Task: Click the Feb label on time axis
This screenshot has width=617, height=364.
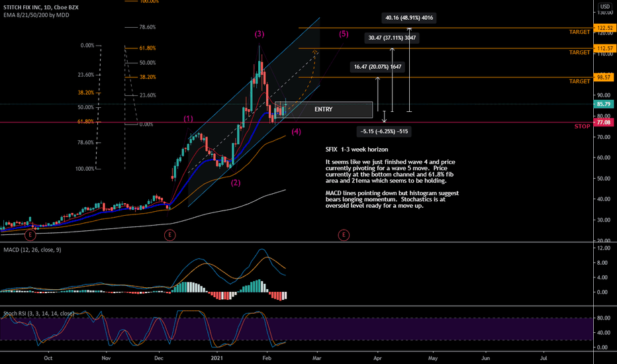Action: pos(267,358)
